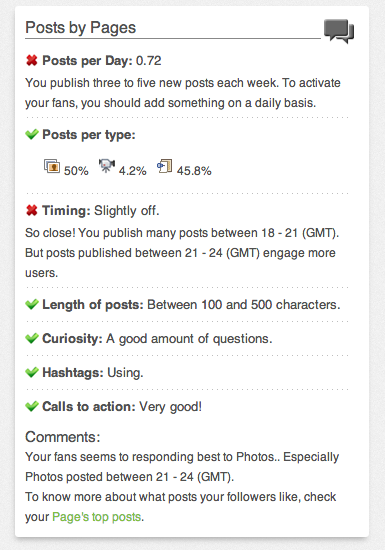Click the red X beside Timing
The height and width of the screenshot is (550, 385).
32,210
